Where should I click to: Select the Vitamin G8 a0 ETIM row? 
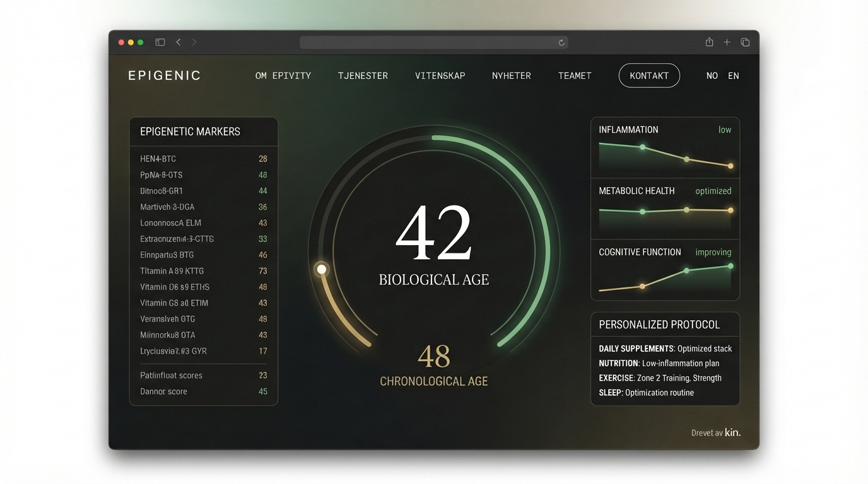coord(203,303)
